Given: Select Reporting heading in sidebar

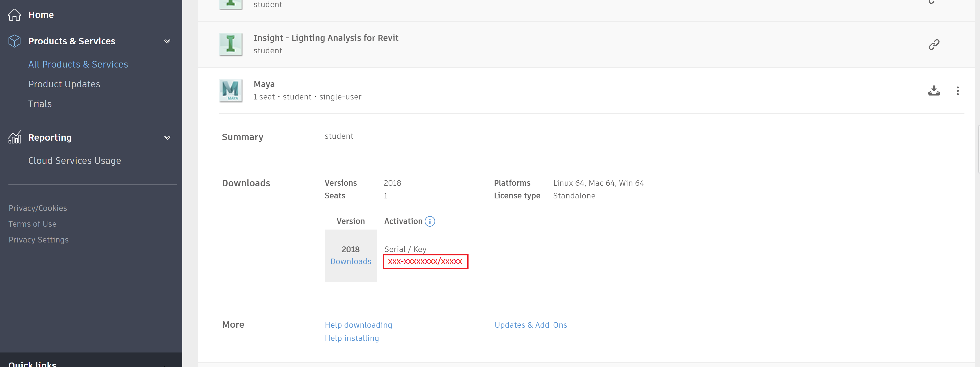Looking at the screenshot, I should 50,137.
